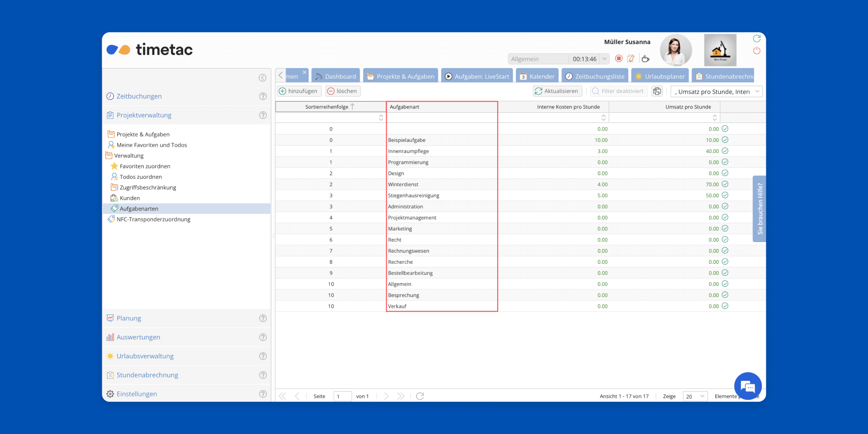Click the page number input field
The height and width of the screenshot is (434, 868).
click(342, 396)
